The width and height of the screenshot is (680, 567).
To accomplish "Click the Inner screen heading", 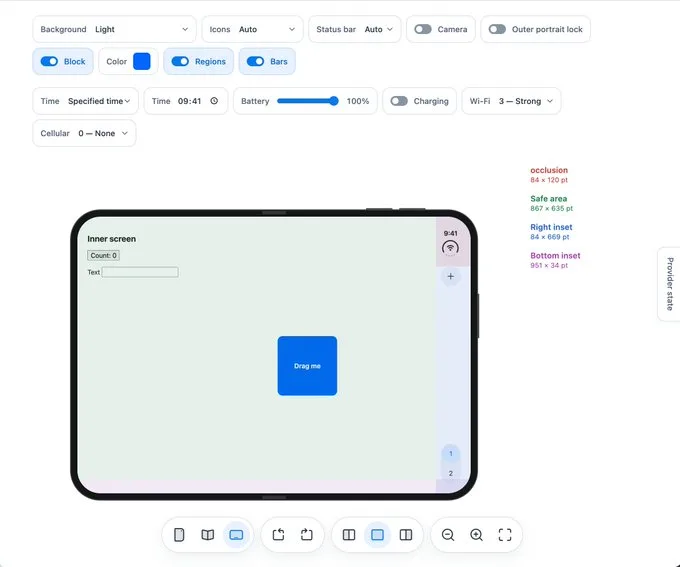I will pos(111,239).
